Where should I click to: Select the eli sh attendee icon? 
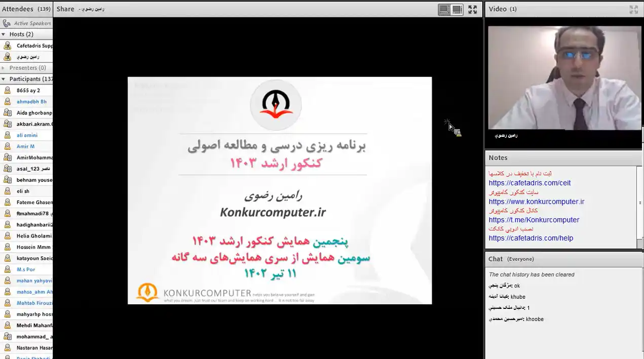click(x=7, y=191)
